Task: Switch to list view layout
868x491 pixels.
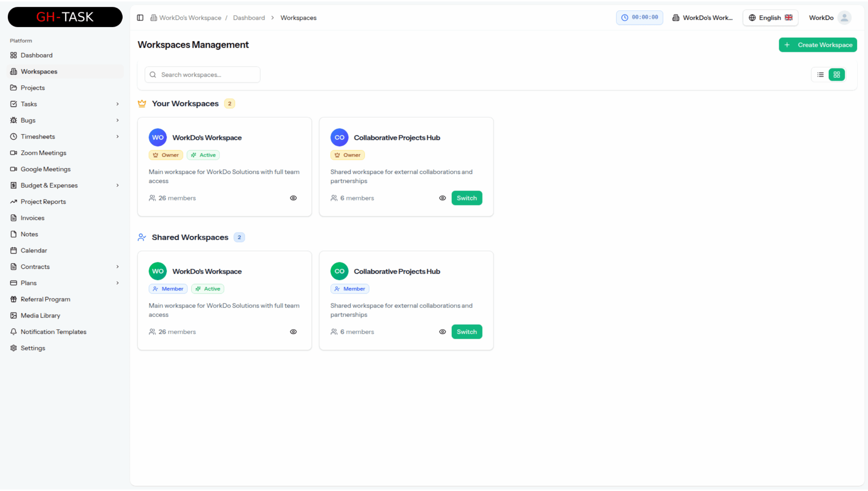Action: (821, 75)
